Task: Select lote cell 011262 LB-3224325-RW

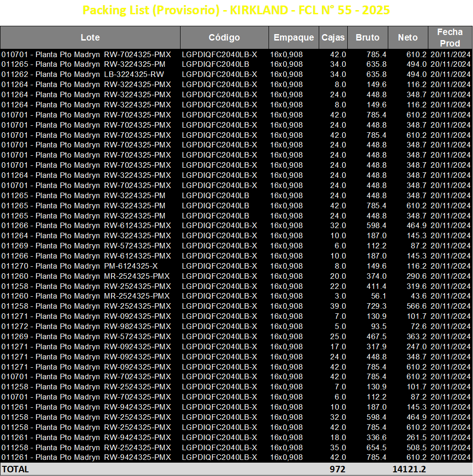Action: pos(82,74)
